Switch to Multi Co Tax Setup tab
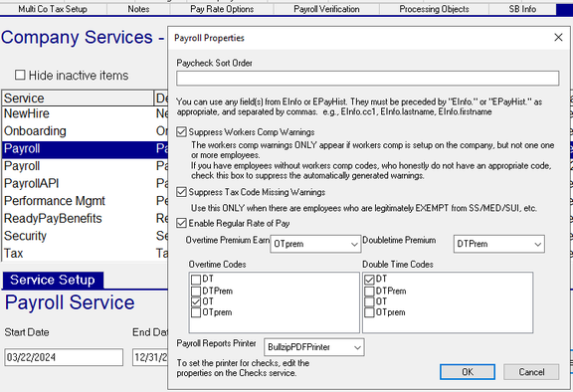The height and width of the screenshot is (392, 573). [x=53, y=9]
